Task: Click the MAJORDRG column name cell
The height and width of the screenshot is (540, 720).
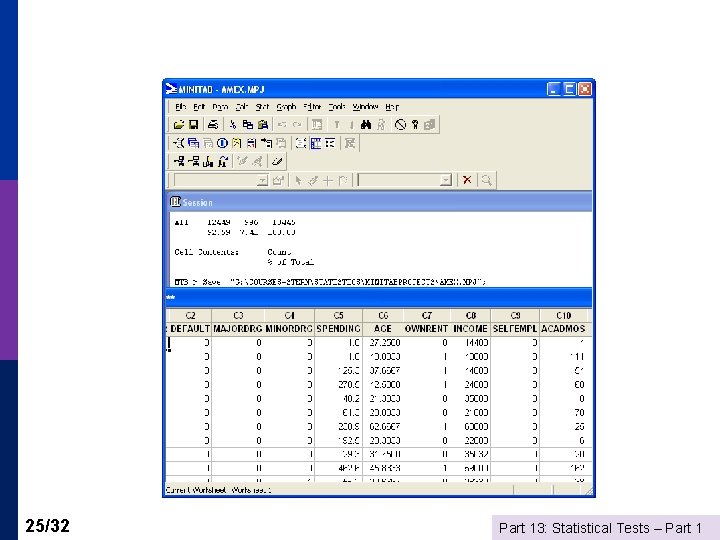Action: (x=238, y=329)
